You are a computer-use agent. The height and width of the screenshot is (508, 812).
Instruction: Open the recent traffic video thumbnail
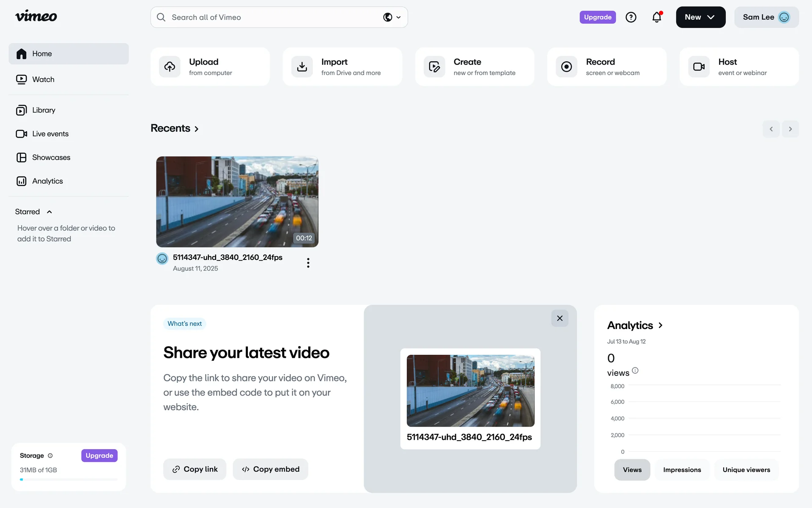[237, 202]
